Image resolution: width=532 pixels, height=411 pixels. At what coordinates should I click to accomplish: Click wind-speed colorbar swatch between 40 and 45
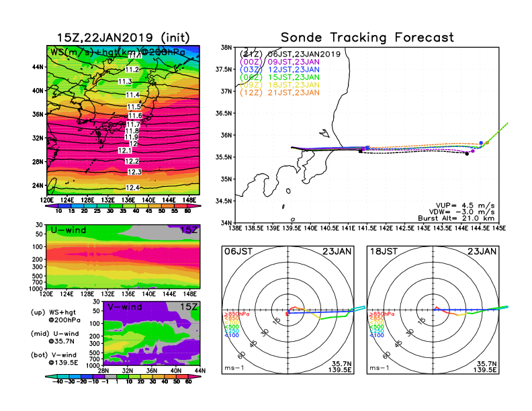(x=142, y=206)
